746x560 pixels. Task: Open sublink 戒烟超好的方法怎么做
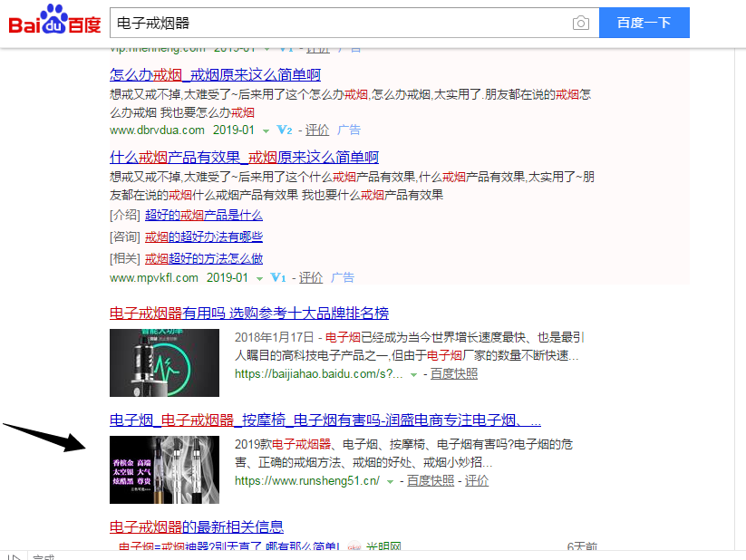203,258
